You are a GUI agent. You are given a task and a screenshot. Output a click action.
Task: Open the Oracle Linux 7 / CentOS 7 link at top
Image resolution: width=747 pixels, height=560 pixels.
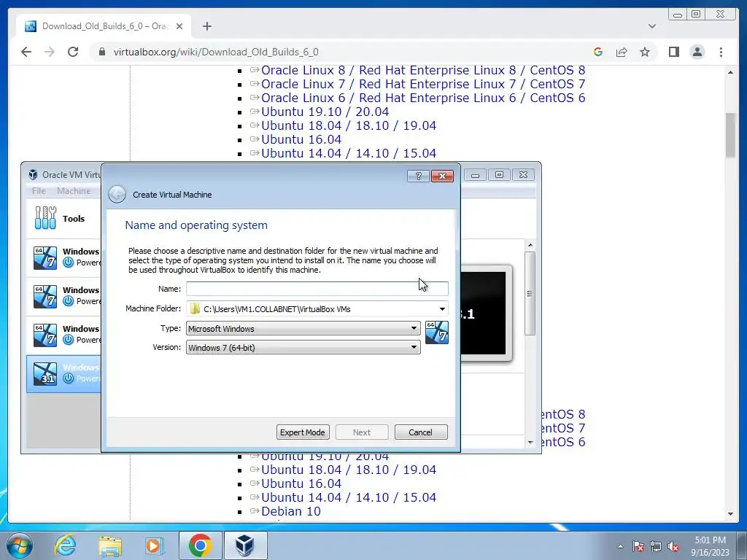click(x=423, y=84)
